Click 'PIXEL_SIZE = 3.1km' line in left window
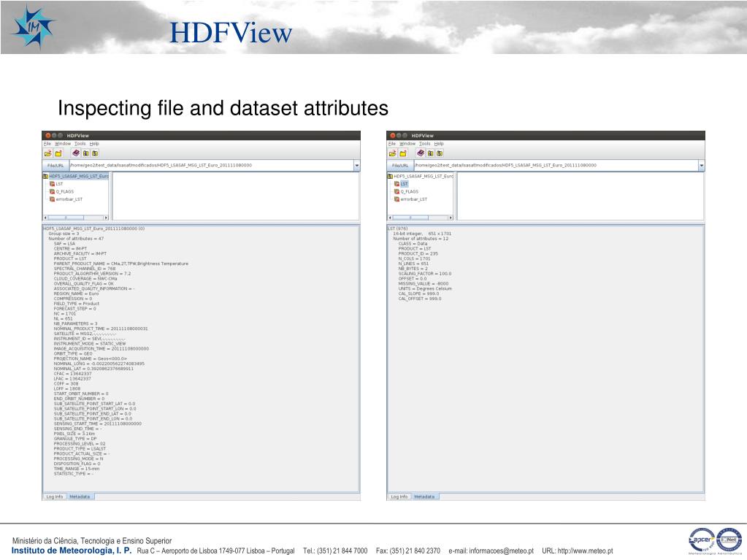 pyautogui.click(x=74, y=434)
